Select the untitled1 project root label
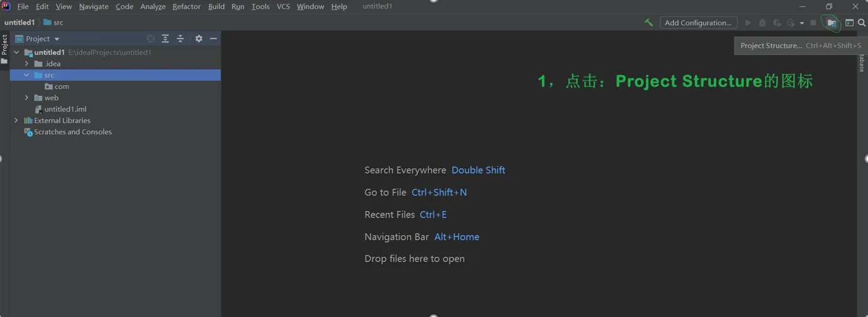868x317 pixels. pos(50,52)
